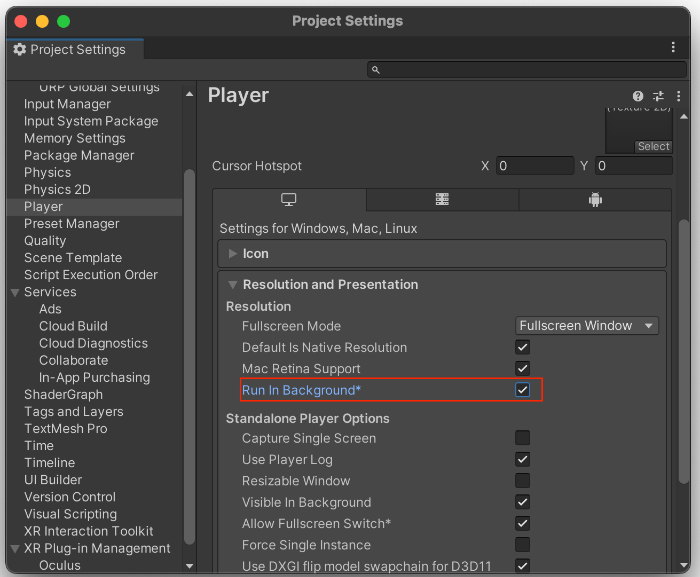700x577 pixels.
Task: Collapse the Services tree group
Action: (15, 293)
